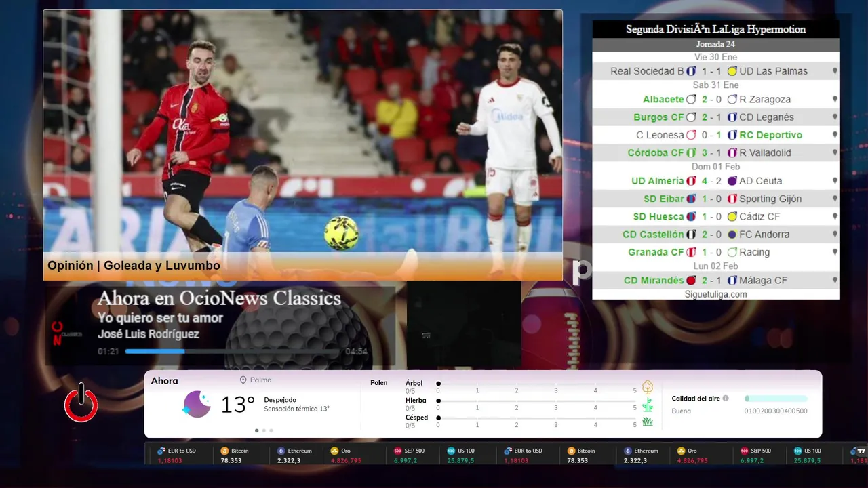The width and height of the screenshot is (868, 488).
Task: Open the Sporting Gijón team link
Action: [770, 199]
